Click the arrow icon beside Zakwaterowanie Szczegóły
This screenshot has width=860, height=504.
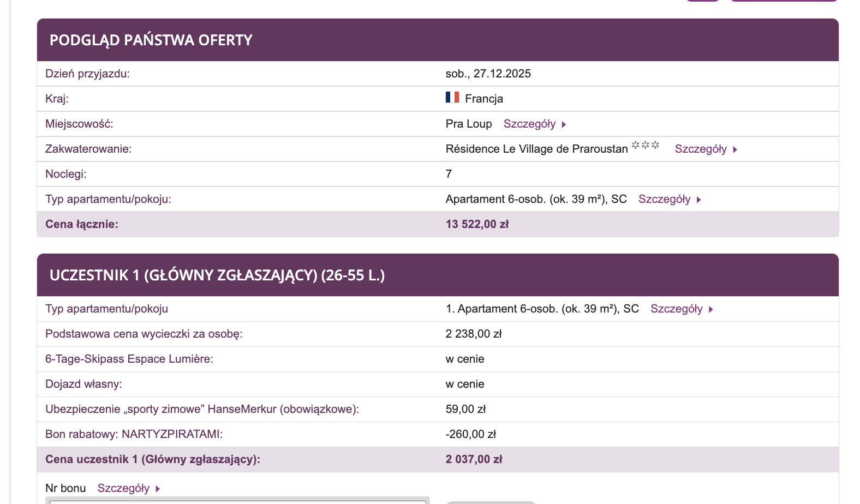(735, 149)
